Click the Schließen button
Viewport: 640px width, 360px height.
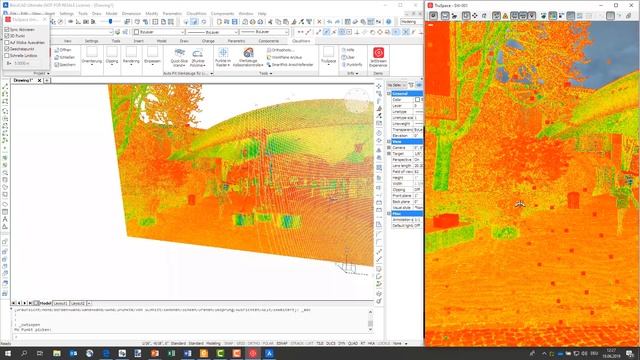64,57
